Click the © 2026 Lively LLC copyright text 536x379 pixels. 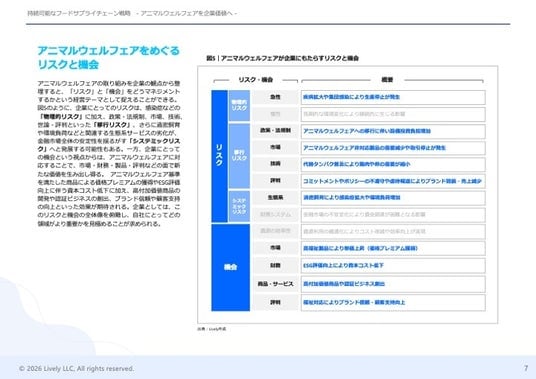point(76,368)
